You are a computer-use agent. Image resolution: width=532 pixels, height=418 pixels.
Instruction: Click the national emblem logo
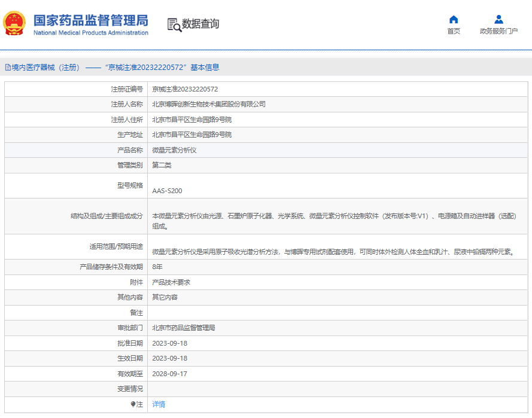14,23
